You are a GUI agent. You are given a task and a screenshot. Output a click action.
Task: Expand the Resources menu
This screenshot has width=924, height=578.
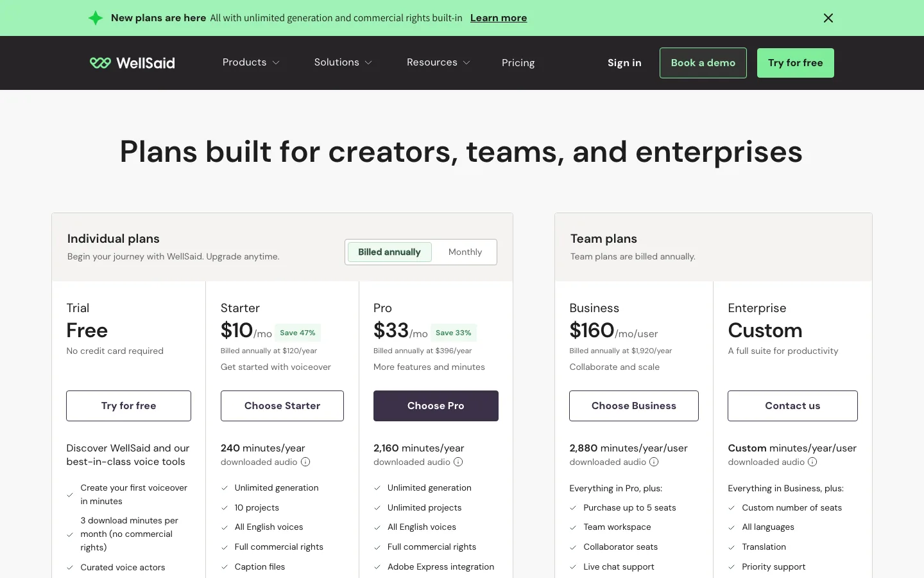tap(438, 62)
